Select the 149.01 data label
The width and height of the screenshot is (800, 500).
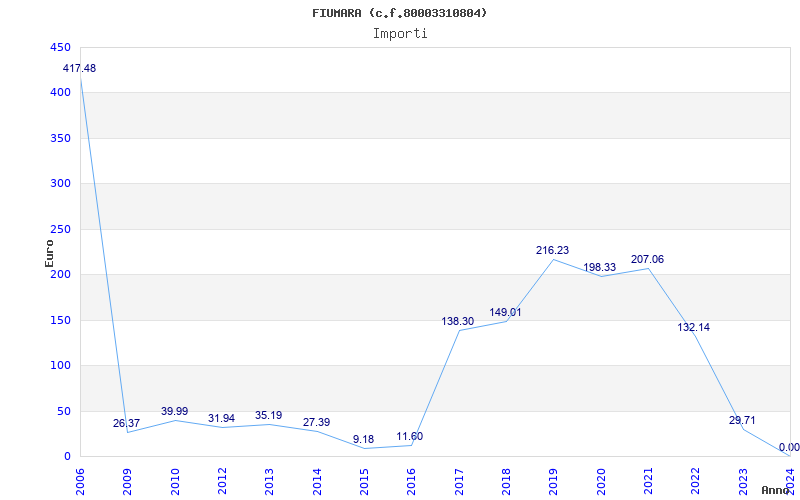[x=505, y=312]
